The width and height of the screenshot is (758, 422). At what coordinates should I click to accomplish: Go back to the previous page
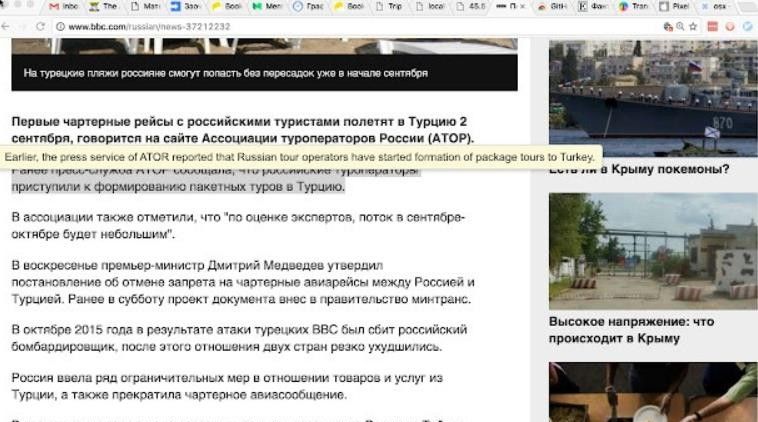(x=5, y=27)
